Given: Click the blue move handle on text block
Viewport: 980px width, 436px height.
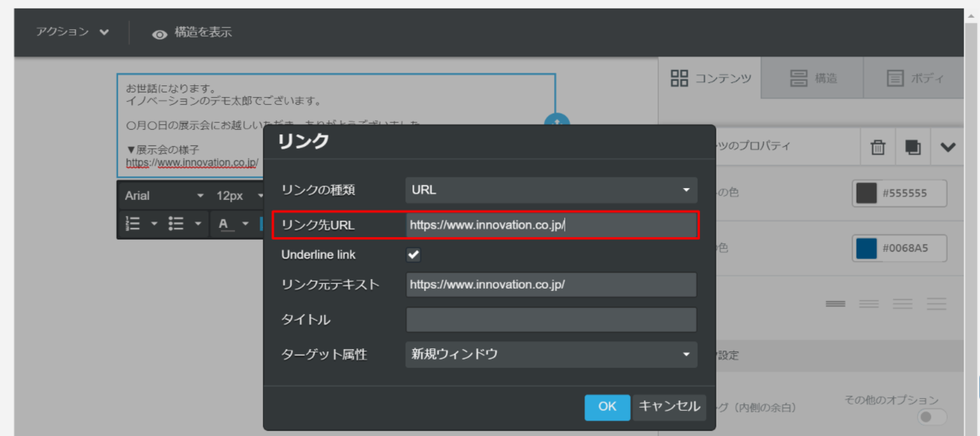Looking at the screenshot, I should coord(557,121).
